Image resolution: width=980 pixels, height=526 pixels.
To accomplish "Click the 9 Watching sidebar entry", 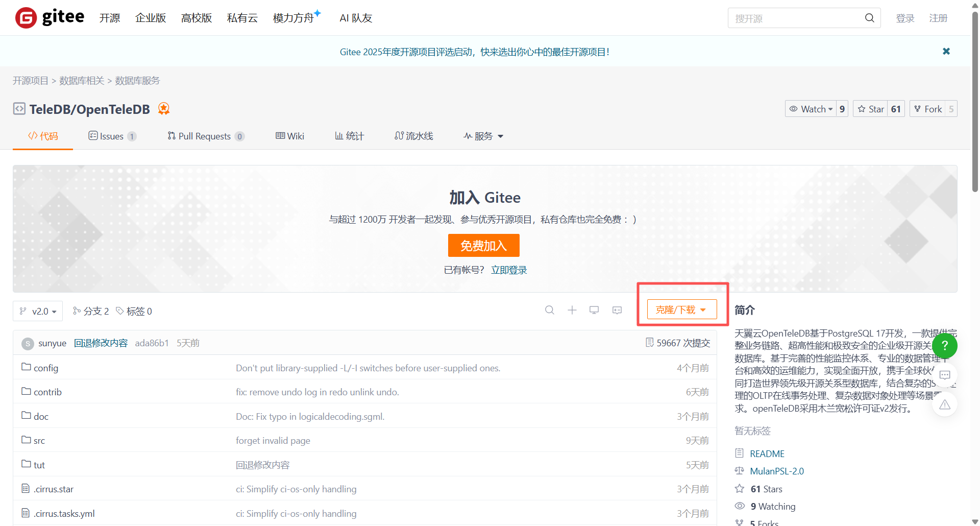I will (x=773, y=506).
